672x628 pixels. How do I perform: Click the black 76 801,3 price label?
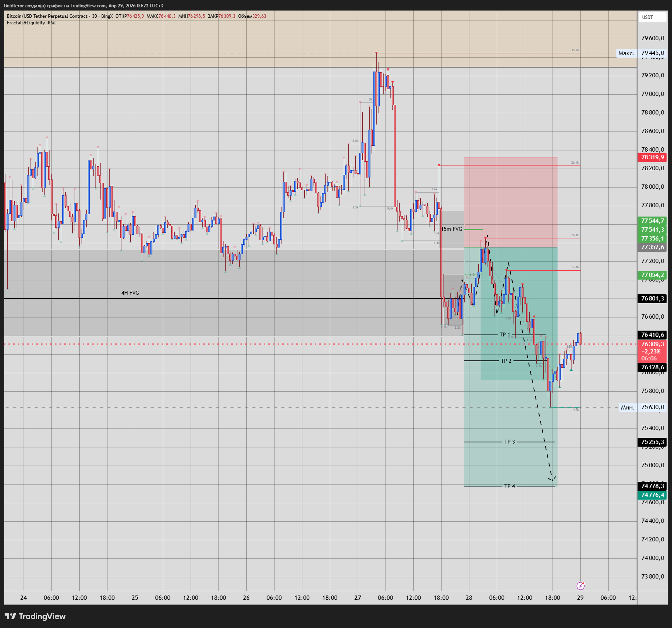[652, 299]
